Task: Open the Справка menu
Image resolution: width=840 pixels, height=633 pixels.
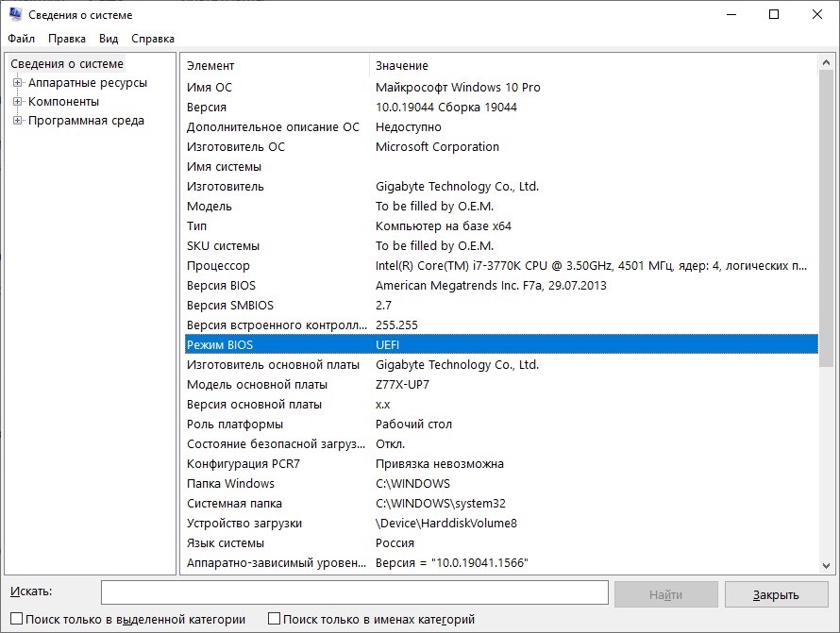Action: [x=153, y=39]
